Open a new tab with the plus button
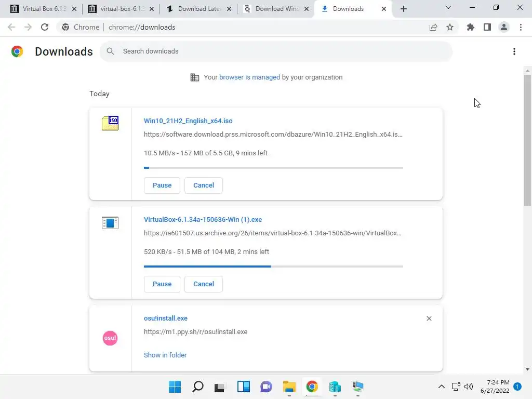Viewport: 532px width, 399px height. tap(403, 9)
